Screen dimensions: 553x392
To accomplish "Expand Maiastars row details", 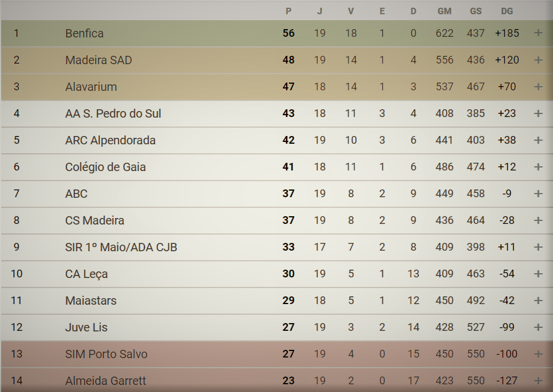I will pyautogui.click(x=538, y=301).
